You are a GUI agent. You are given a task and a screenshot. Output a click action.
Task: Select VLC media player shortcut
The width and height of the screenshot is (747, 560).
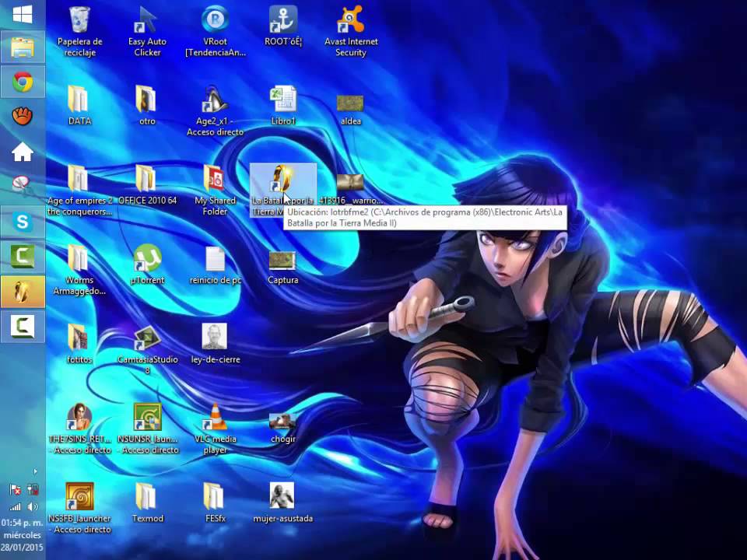pyautogui.click(x=216, y=429)
